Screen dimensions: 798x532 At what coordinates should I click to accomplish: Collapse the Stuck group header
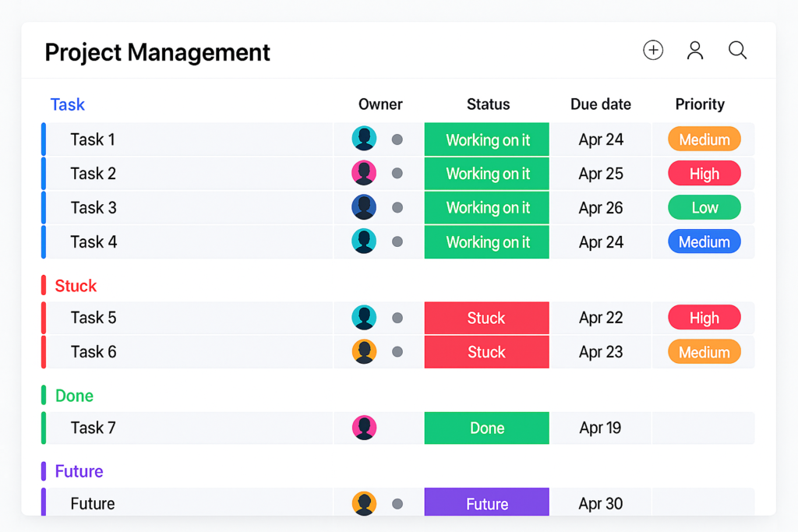coord(76,286)
